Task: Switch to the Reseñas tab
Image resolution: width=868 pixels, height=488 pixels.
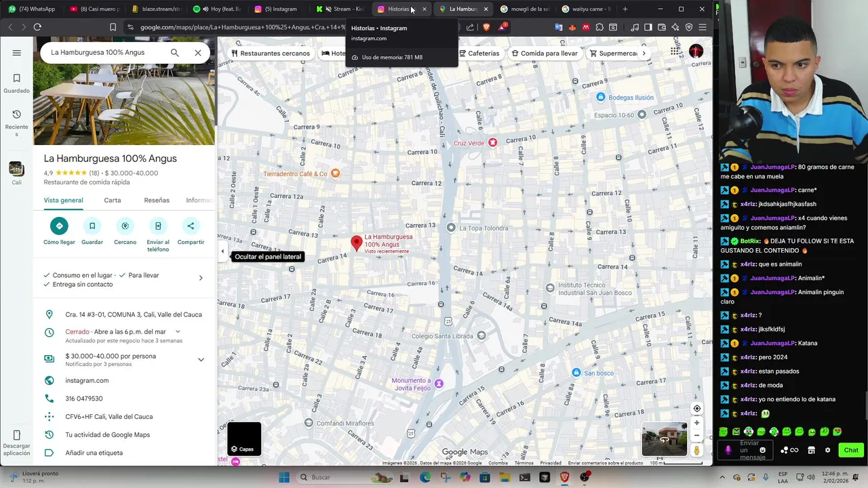Action: pos(157,200)
